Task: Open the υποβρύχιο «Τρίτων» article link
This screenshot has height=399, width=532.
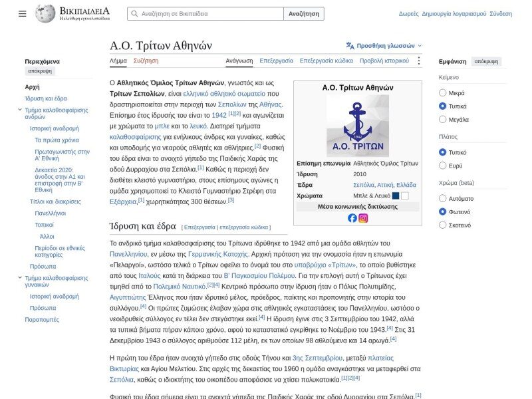Action: pos(325,265)
